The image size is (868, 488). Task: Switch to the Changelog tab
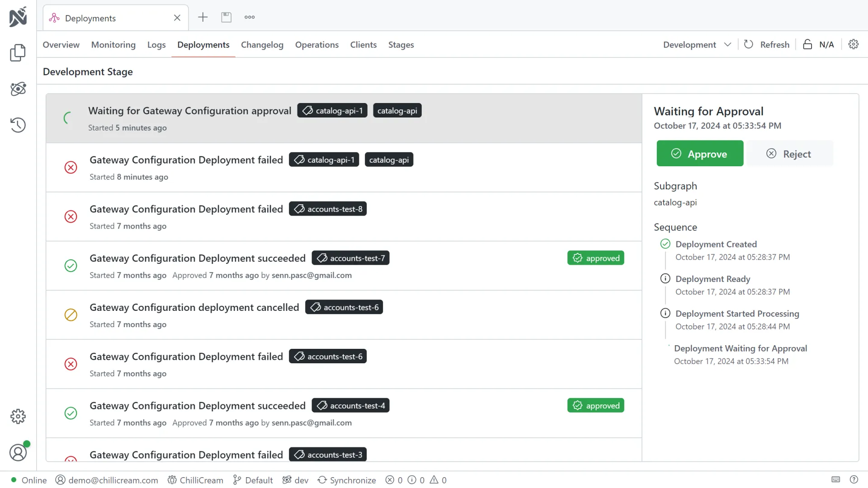pos(262,44)
